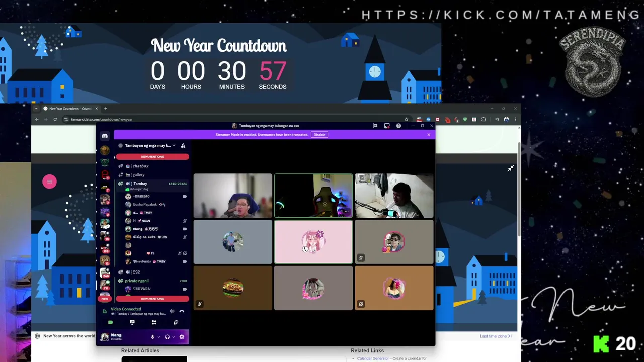Select user Busha Papabok in voice list

pos(155,205)
